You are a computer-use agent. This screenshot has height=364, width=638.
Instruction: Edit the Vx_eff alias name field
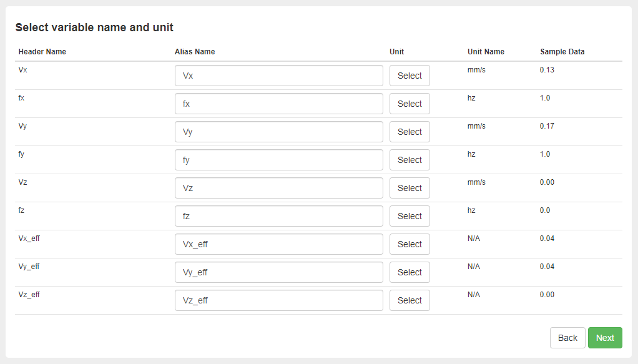click(x=278, y=244)
